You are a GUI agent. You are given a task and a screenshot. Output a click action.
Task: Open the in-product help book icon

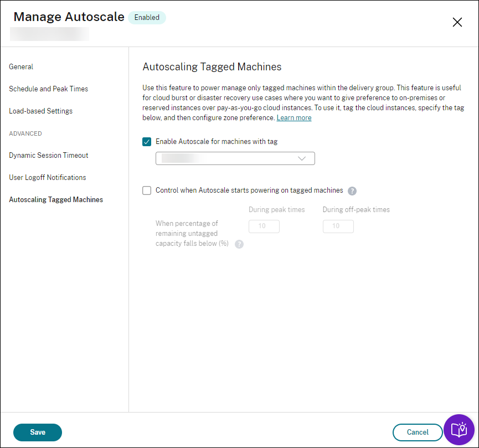tap(459, 430)
